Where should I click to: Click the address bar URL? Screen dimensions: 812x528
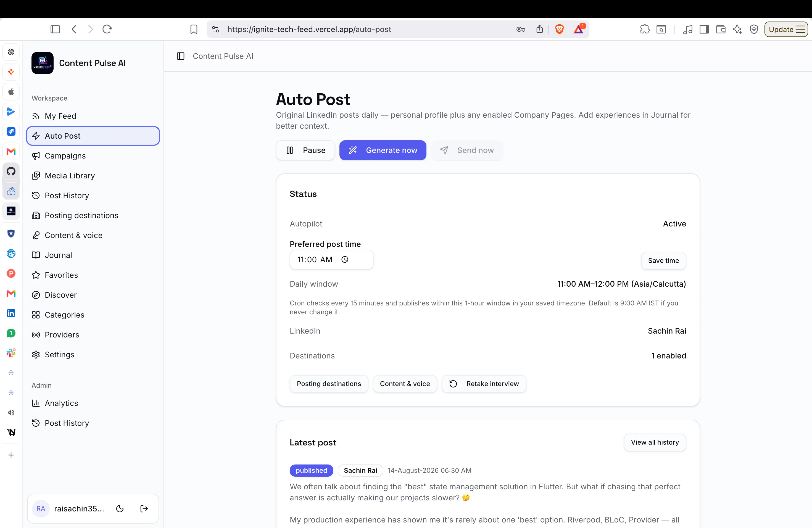[309, 29]
